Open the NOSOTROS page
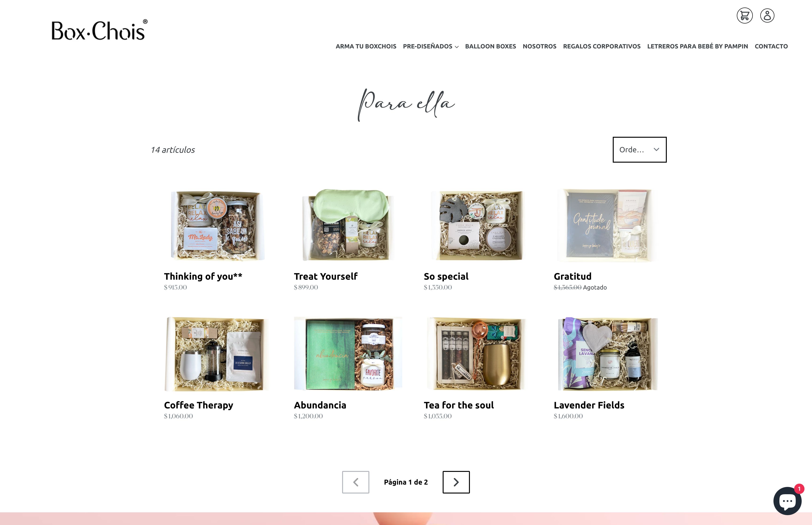The width and height of the screenshot is (812, 525). click(539, 46)
